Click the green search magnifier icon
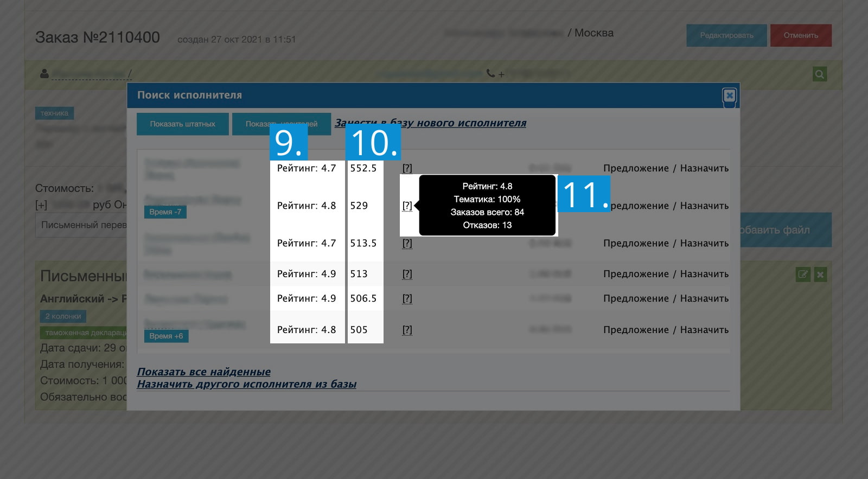 click(820, 74)
